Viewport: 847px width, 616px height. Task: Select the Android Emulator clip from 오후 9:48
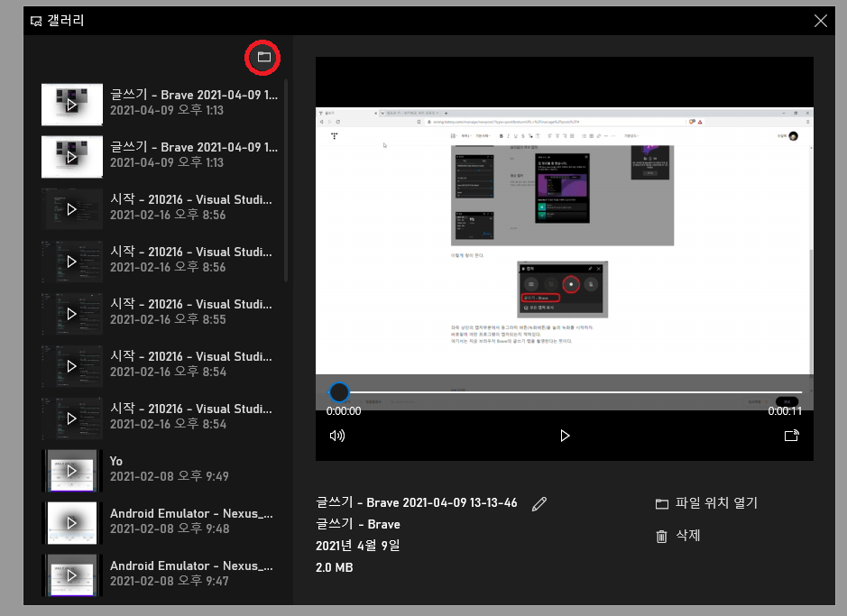(x=160, y=522)
